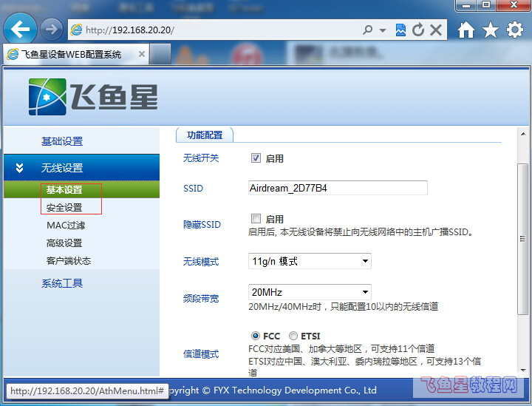
Task: Open 高级设置 submenu item
Action: point(64,243)
